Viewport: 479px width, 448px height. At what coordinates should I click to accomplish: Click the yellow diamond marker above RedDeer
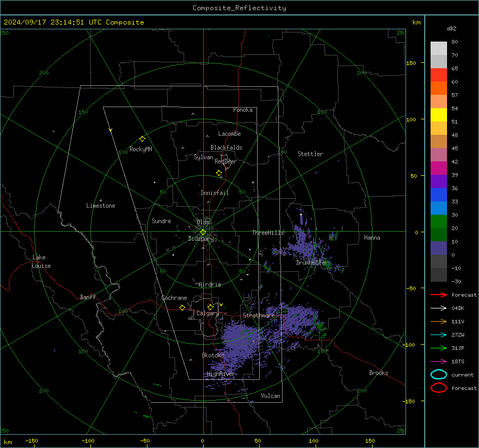(219, 173)
